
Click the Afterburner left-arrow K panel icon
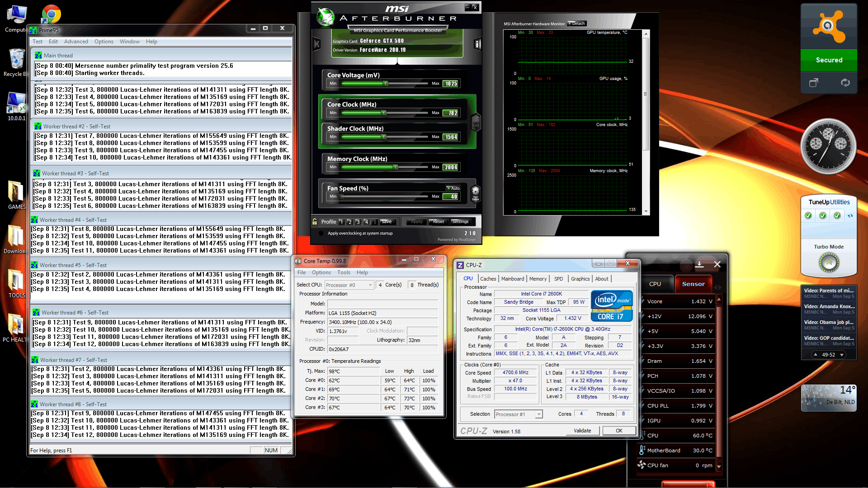(x=317, y=44)
